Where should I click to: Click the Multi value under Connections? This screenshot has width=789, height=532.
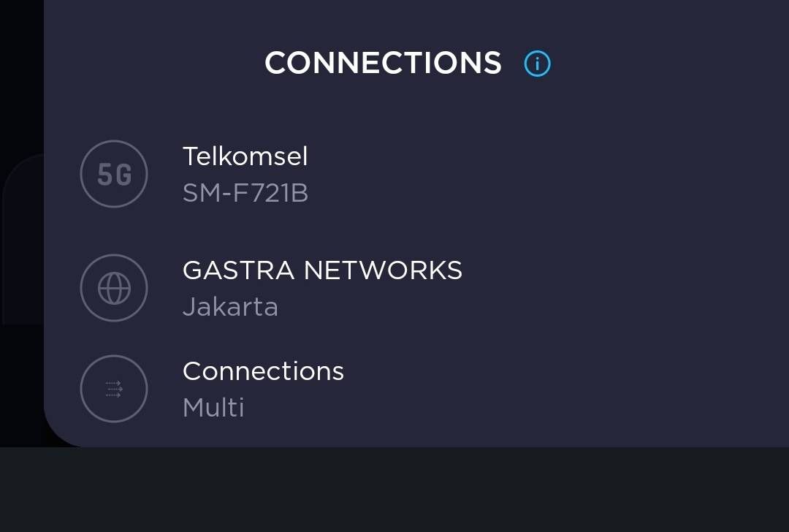pyautogui.click(x=213, y=407)
